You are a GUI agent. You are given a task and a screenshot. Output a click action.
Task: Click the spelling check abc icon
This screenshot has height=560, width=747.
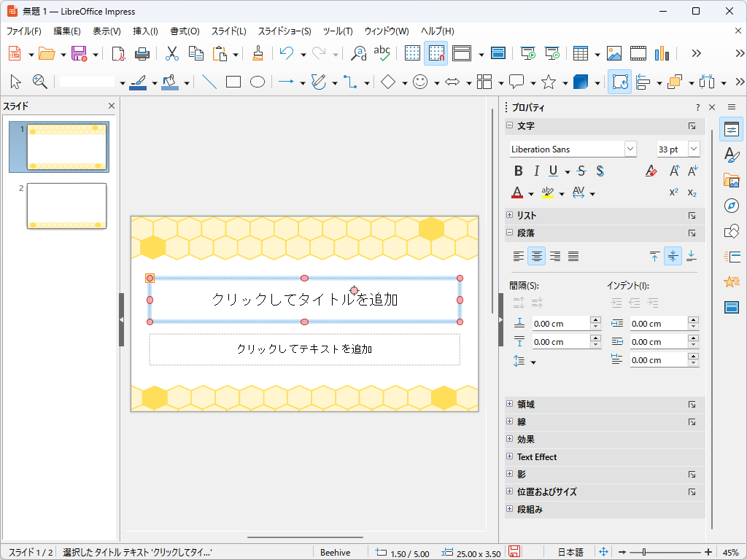tap(382, 53)
